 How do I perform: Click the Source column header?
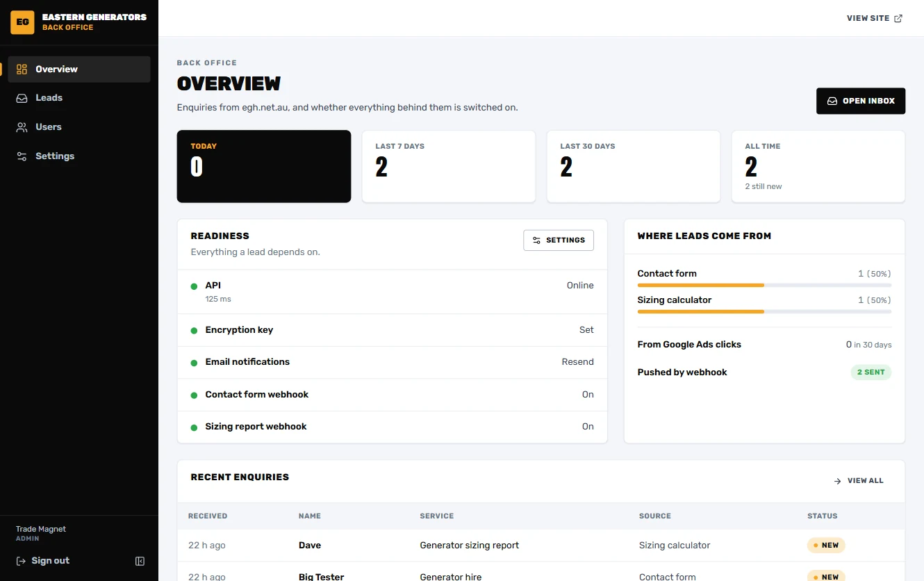tap(655, 516)
